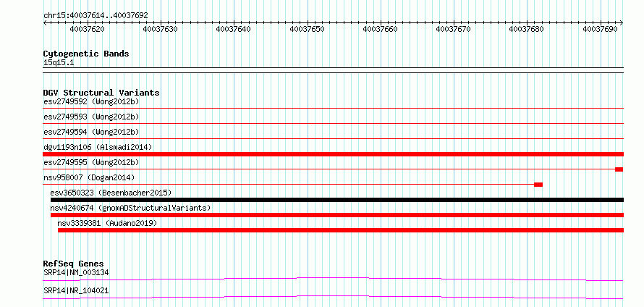Select the Cytogenetic Bands track title

coord(86,54)
